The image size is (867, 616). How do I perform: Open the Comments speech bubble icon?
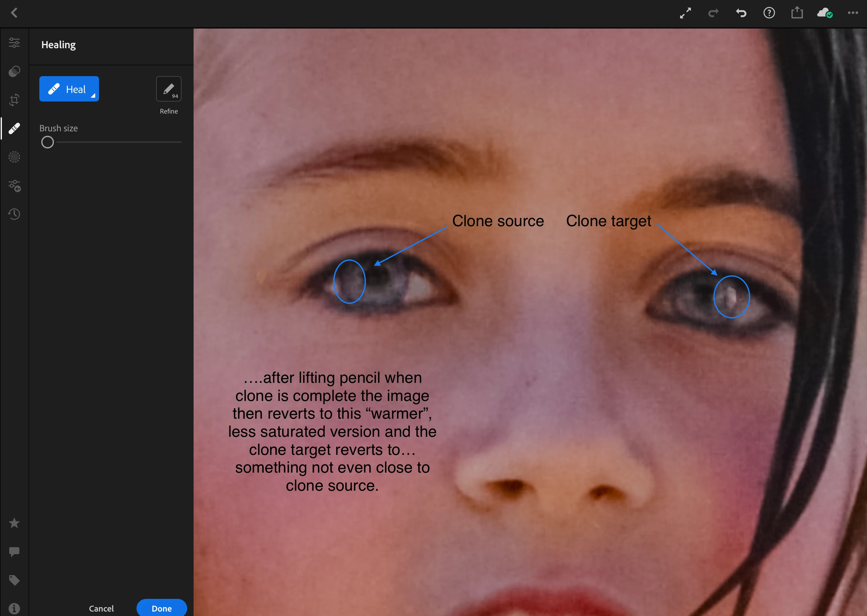tap(14, 552)
